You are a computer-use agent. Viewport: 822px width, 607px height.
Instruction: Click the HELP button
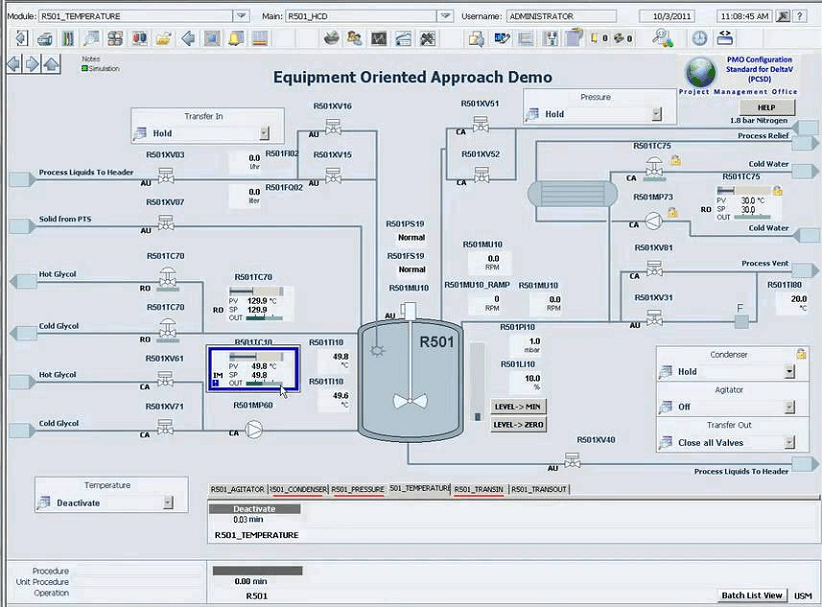coord(767,107)
